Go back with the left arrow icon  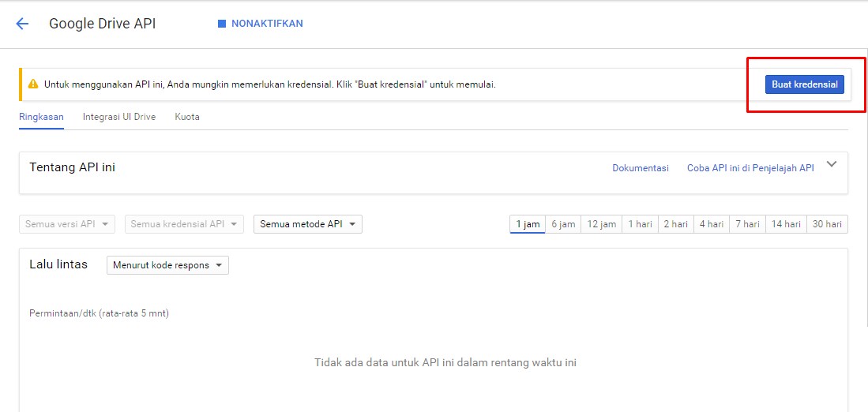22,24
